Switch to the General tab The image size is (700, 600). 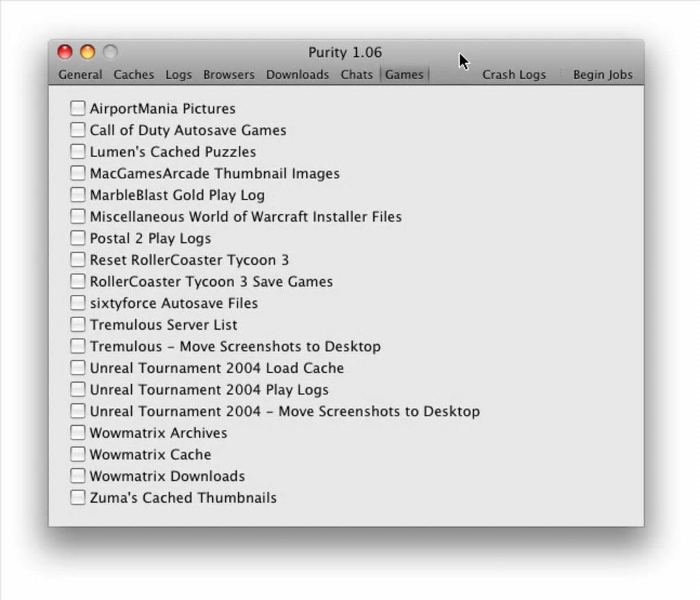80,75
